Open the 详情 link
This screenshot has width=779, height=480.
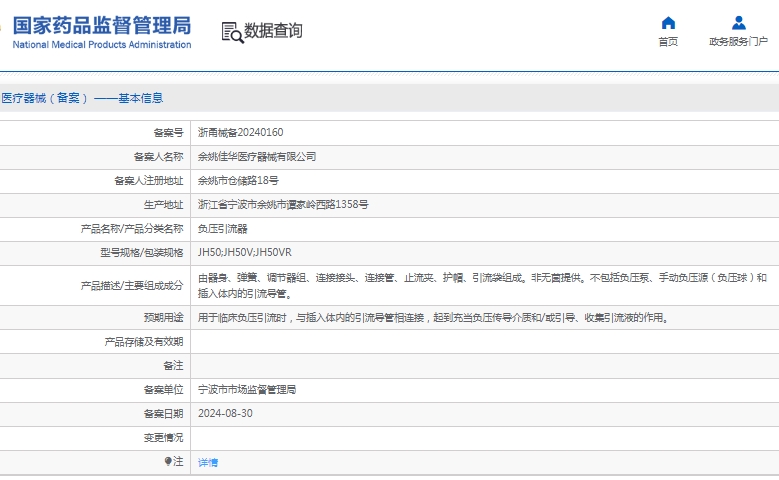208,463
